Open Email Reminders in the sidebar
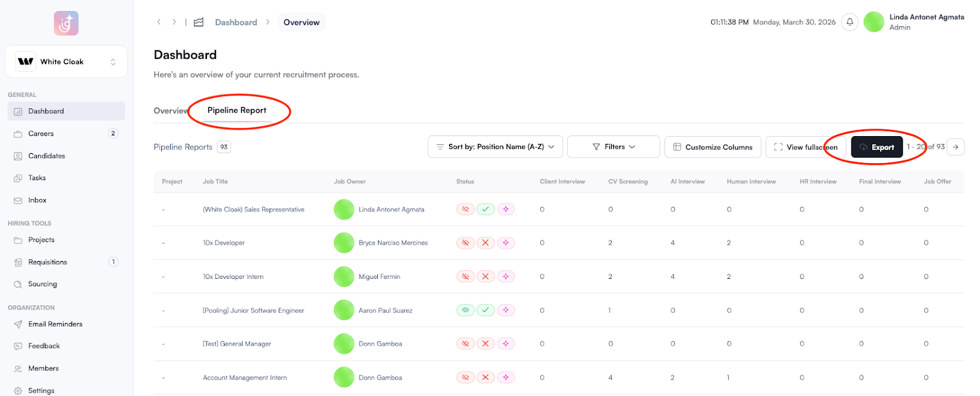The image size is (980, 396). [66, 324]
